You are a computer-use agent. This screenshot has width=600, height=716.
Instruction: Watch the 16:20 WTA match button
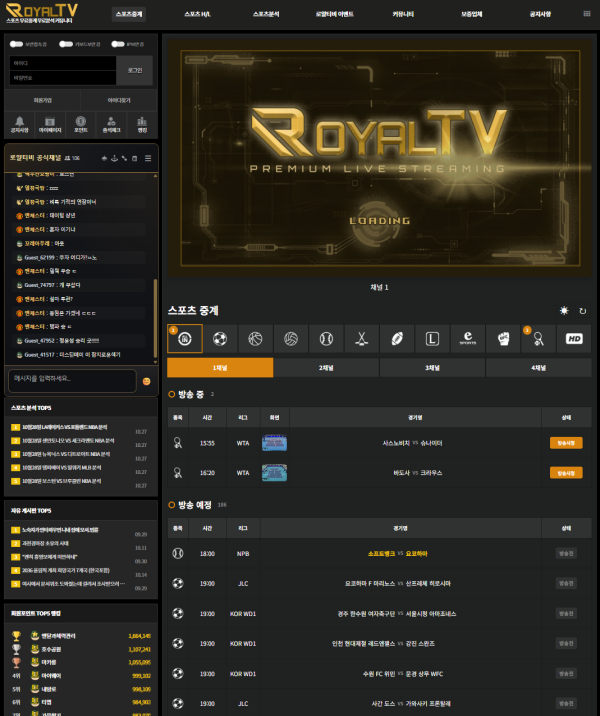[x=566, y=473]
